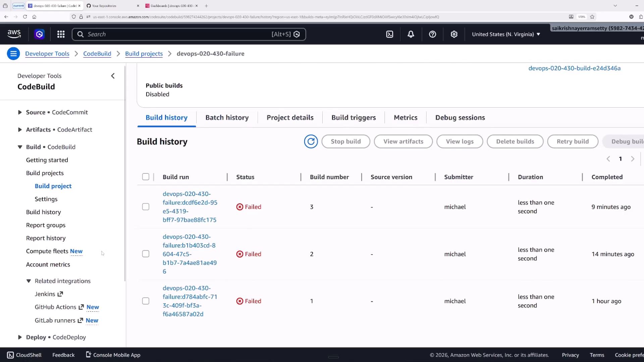Open the Debug sessions tab

point(460,118)
